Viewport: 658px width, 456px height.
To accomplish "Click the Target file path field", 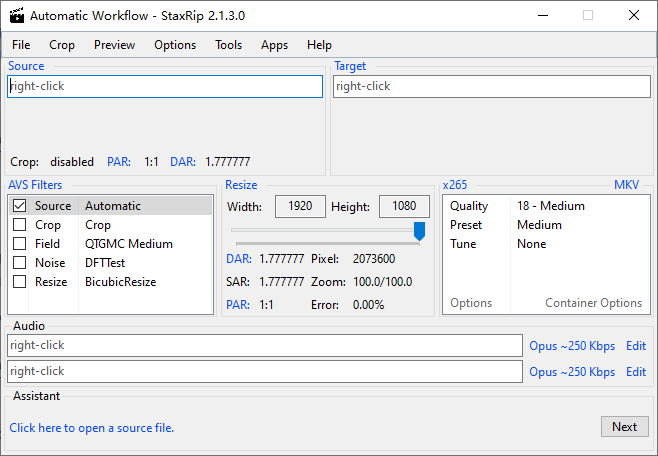I will coord(491,87).
